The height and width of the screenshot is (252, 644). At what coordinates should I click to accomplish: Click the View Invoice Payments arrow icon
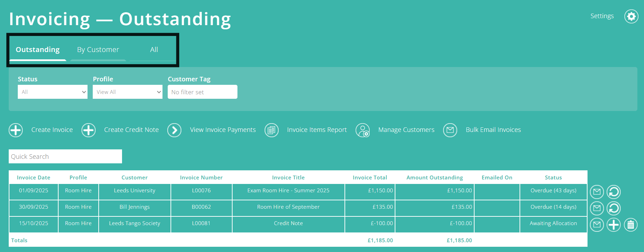click(x=174, y=130)
